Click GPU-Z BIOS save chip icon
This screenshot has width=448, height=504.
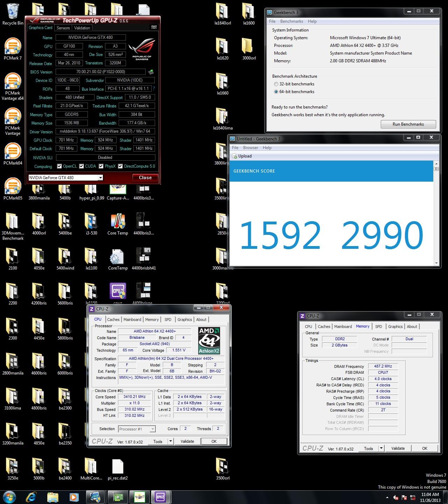click(x=151, y=72)
